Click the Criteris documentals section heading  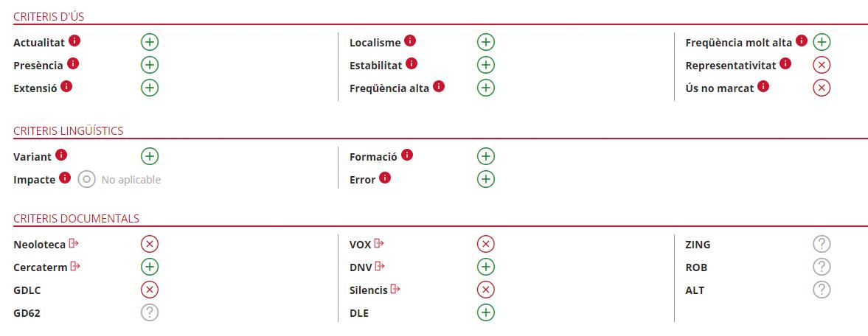coord(76,218)
